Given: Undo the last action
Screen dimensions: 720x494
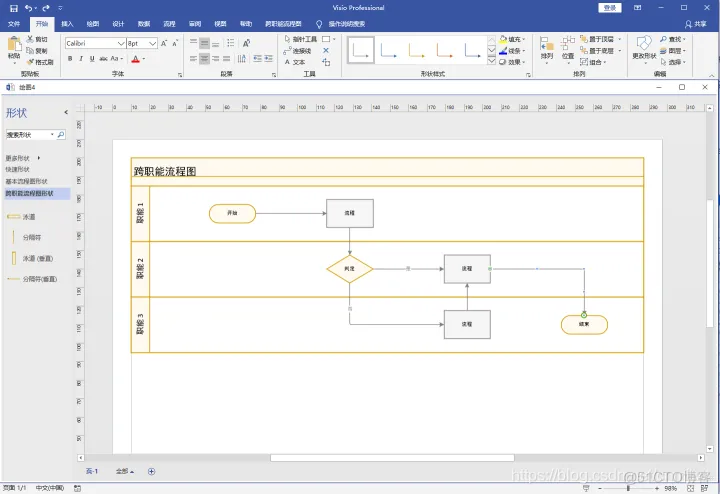Looking at the screenshot, I should pos(28,8).
